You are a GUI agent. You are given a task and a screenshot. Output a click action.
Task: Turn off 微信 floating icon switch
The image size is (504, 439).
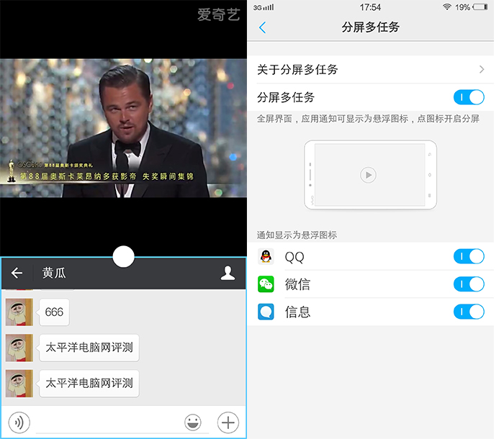click(x=469, y=284)
